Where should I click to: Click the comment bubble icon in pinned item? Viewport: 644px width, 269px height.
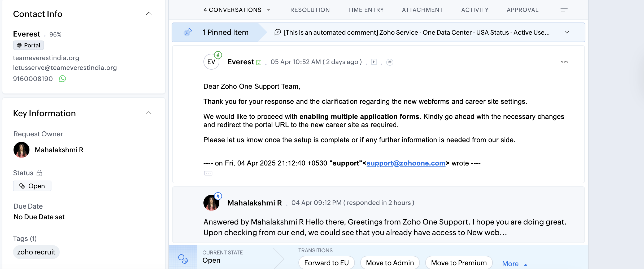pyautogui.click(x=277, y=32)
